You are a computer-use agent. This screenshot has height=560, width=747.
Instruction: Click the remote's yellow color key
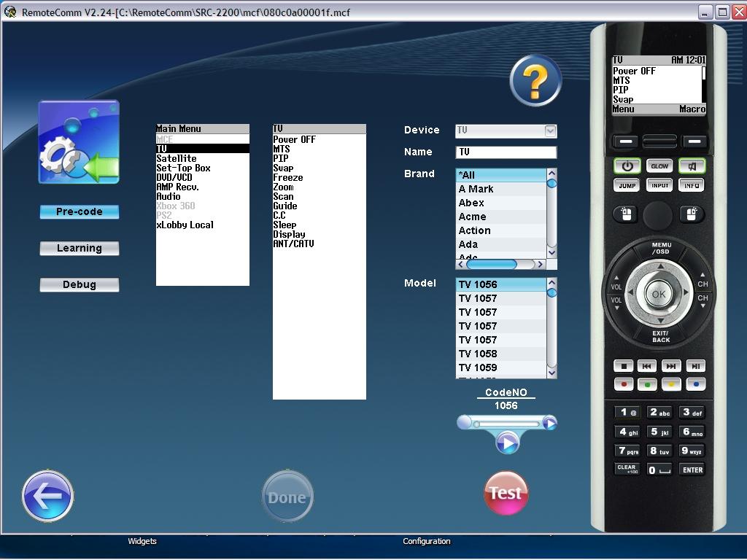point(671,384)
